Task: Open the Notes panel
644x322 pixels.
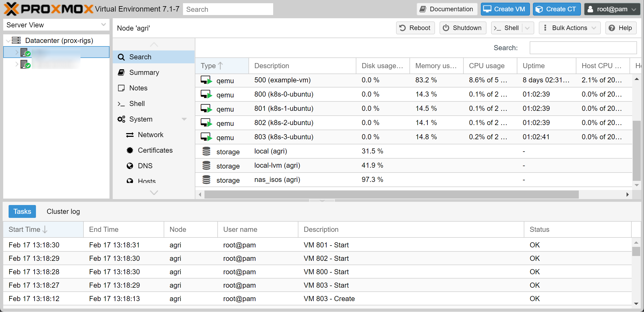Action: [x=153, y=88]
